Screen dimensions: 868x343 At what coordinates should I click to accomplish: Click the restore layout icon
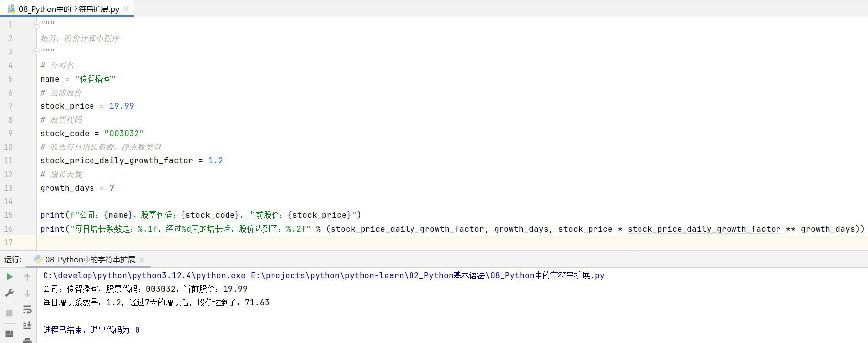pos(9,334)
